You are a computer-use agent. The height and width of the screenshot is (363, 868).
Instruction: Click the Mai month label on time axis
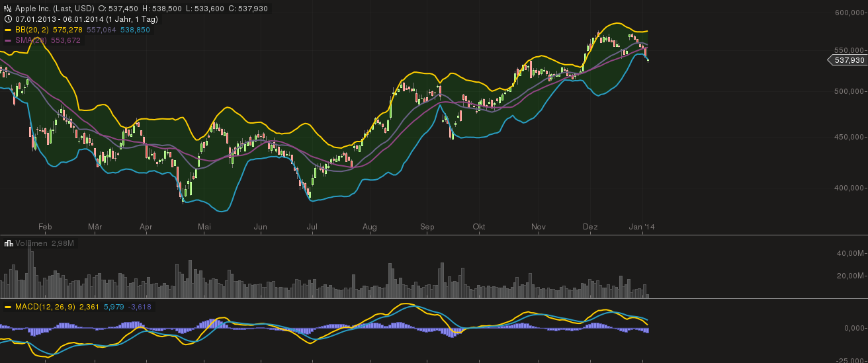(x=204, y=227)
